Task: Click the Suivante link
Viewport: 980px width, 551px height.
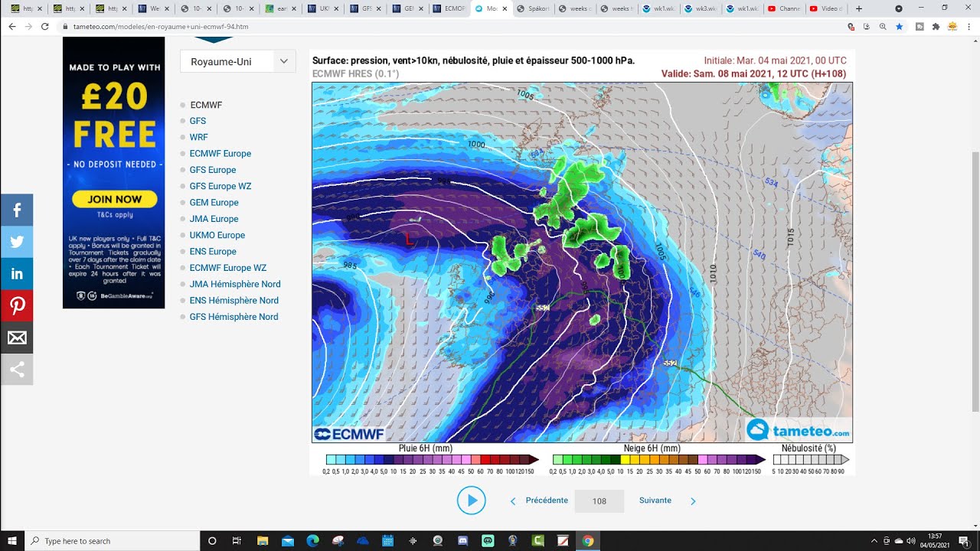Action: [655, 500]
